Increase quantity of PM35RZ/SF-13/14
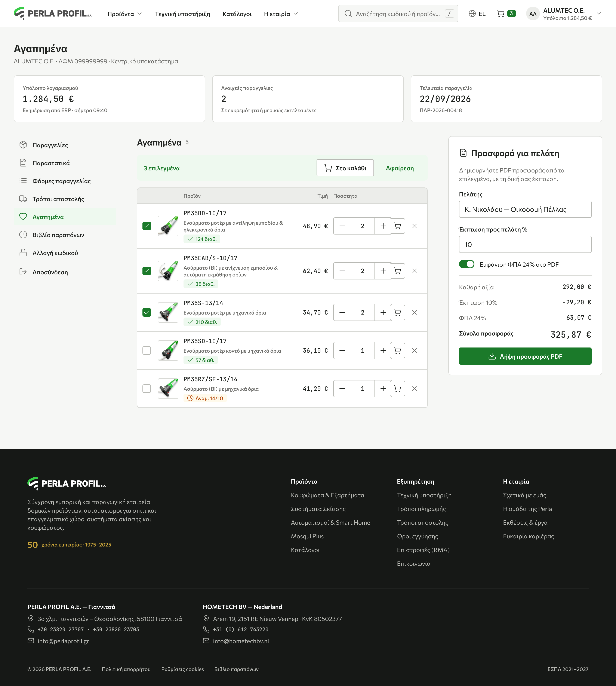Viewport: 616px width, 686px height. click(383, 388)
